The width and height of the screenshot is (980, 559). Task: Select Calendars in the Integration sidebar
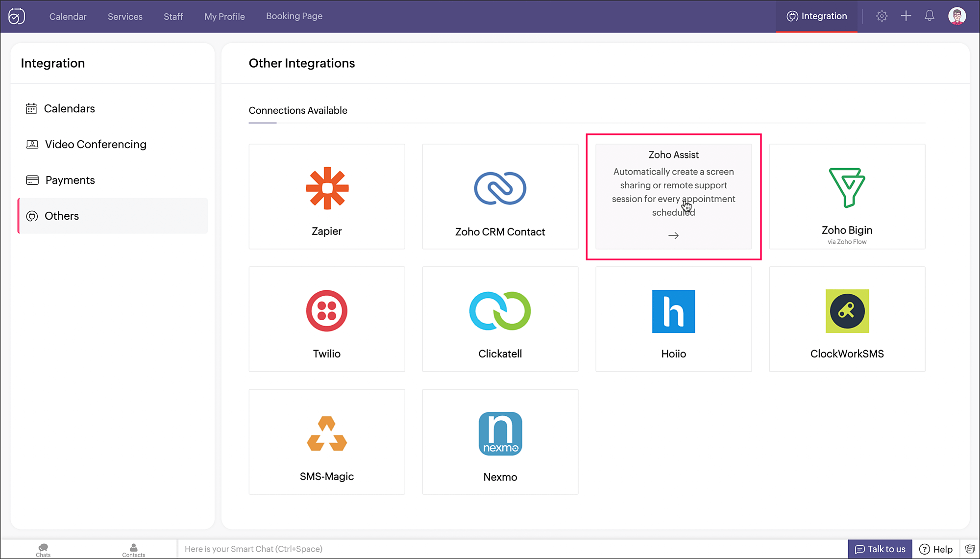pyautogui.click(x=113, y=108)
